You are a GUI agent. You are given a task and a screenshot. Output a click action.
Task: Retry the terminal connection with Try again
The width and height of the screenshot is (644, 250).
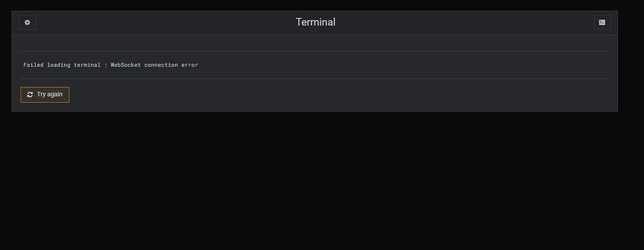[45, 94]
